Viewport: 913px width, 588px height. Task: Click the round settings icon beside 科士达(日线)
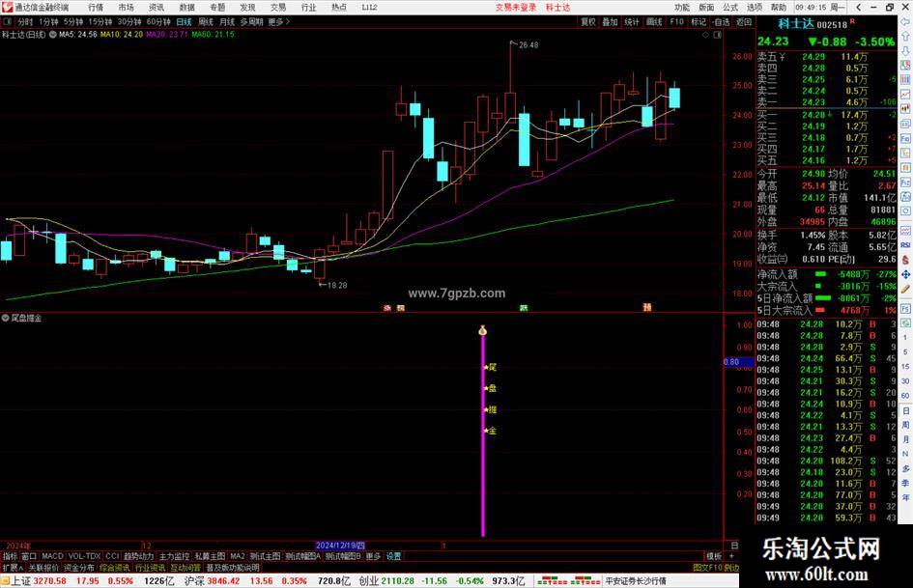pos(53,35)
